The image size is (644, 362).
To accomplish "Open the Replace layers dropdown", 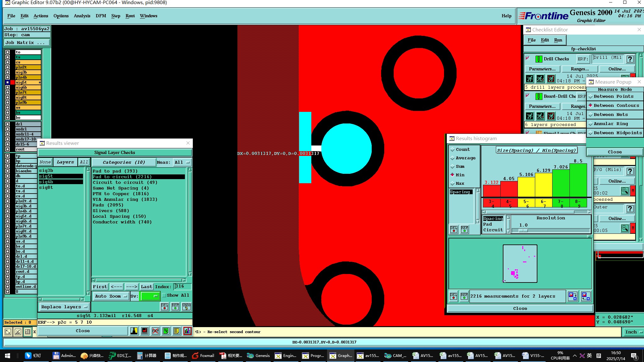I will point(64,307).
